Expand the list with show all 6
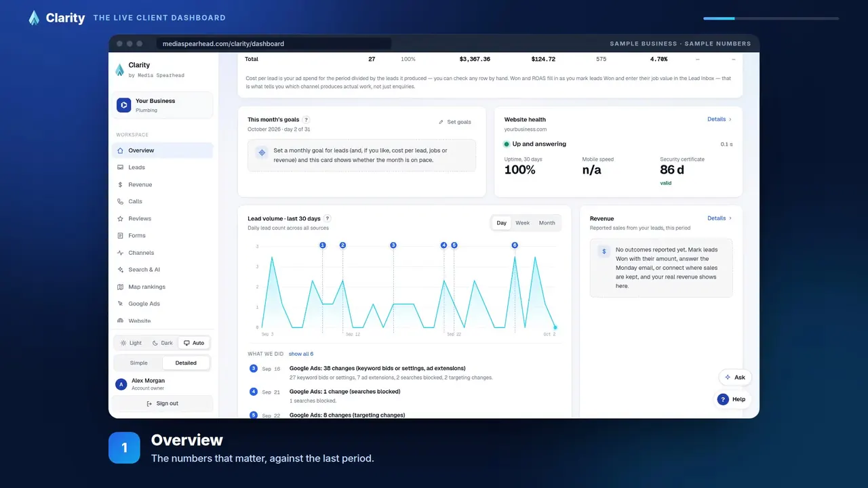The width and height of the screenshot is (868, 488). (301, 354)
